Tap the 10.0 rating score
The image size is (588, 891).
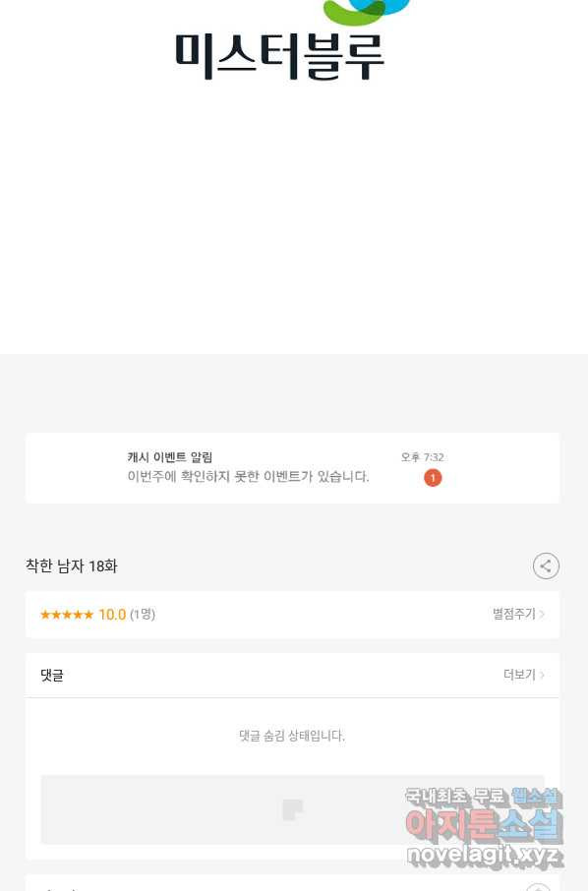112,615
